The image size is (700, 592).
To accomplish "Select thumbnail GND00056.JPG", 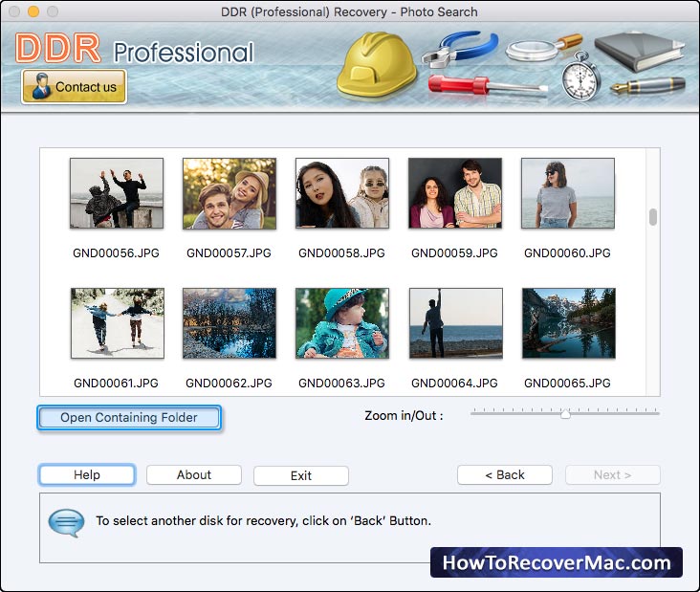I will click(x=117, y=193).
